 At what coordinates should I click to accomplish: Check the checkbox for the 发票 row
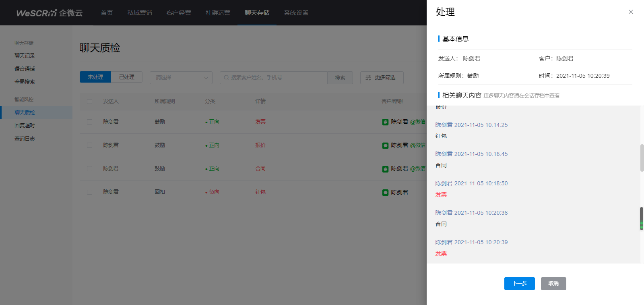[89, 122]
